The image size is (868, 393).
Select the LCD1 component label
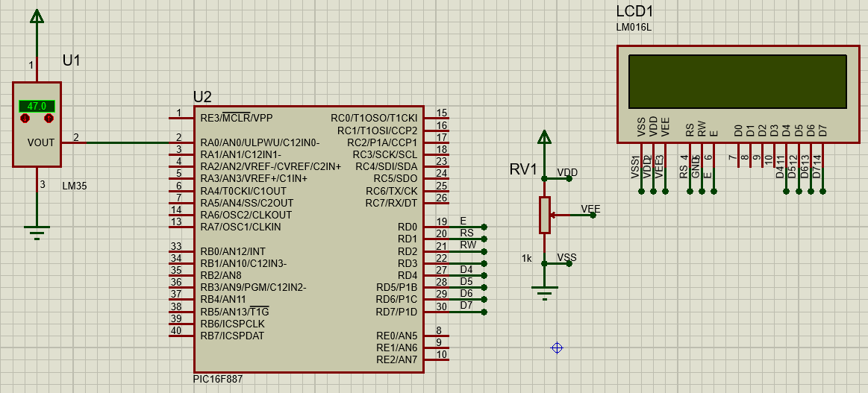pyautogui.click(x=634, y=12)
